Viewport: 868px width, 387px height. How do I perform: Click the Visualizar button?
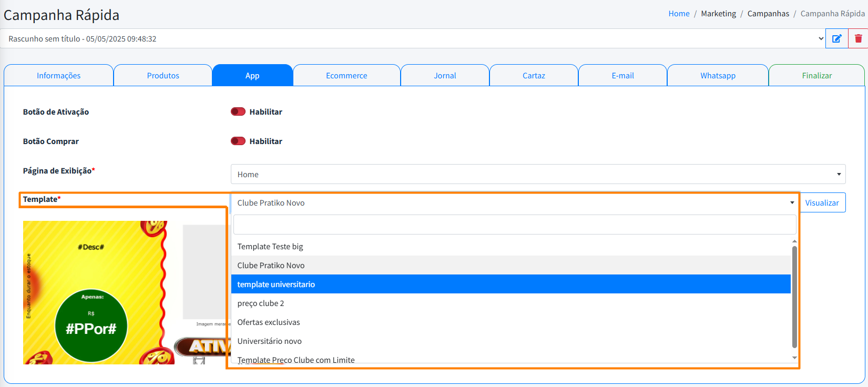(x=822, y=203)
